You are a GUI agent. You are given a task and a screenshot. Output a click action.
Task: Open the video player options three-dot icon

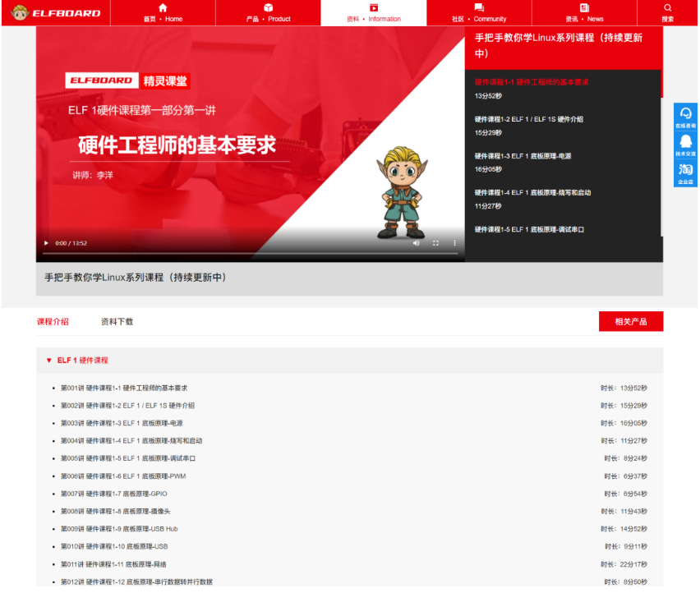[x=454, y=243]
